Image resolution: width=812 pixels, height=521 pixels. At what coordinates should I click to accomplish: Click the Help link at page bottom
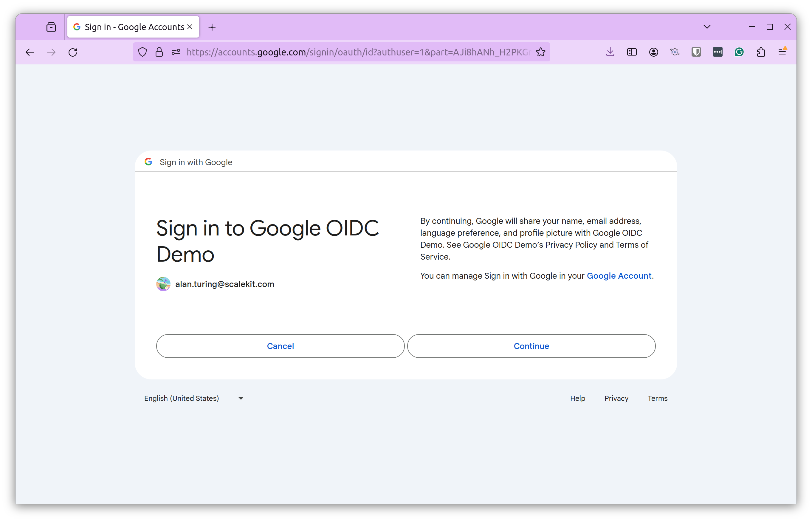coord(577,398)
